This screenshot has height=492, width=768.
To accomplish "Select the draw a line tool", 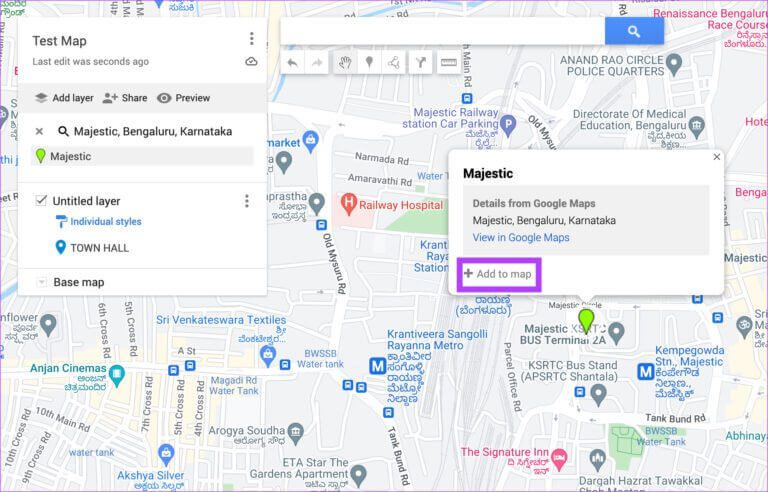I will pos(393,63).
